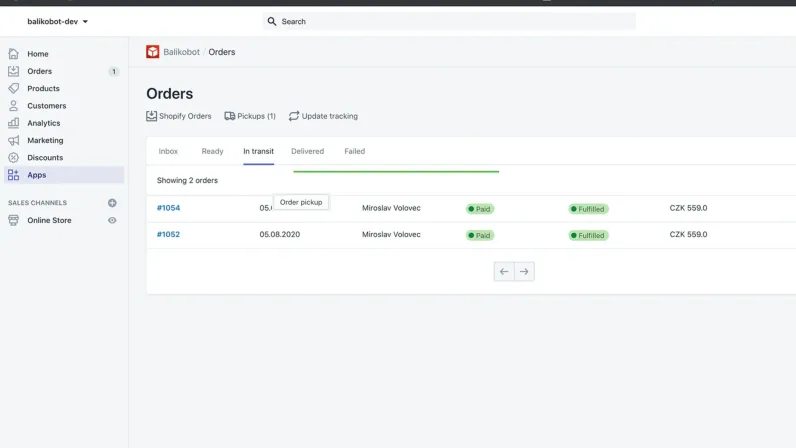Switch to the Failed tab
Viewport: 796px width, 448px height.
(354, 151)
